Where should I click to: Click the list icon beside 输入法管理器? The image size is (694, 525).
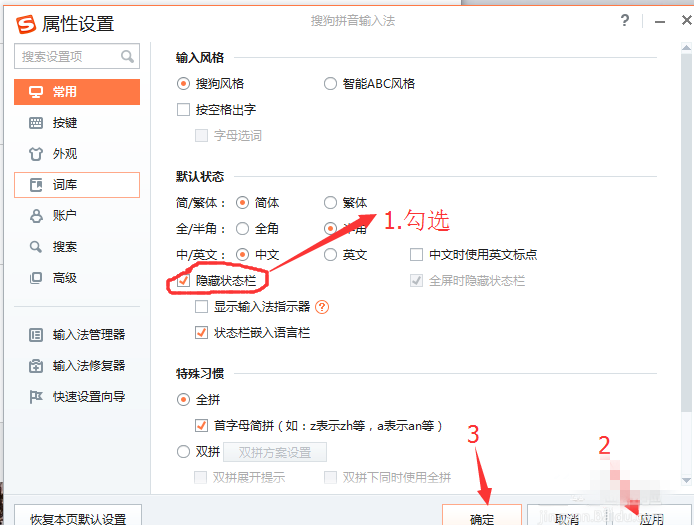[36, 335]
